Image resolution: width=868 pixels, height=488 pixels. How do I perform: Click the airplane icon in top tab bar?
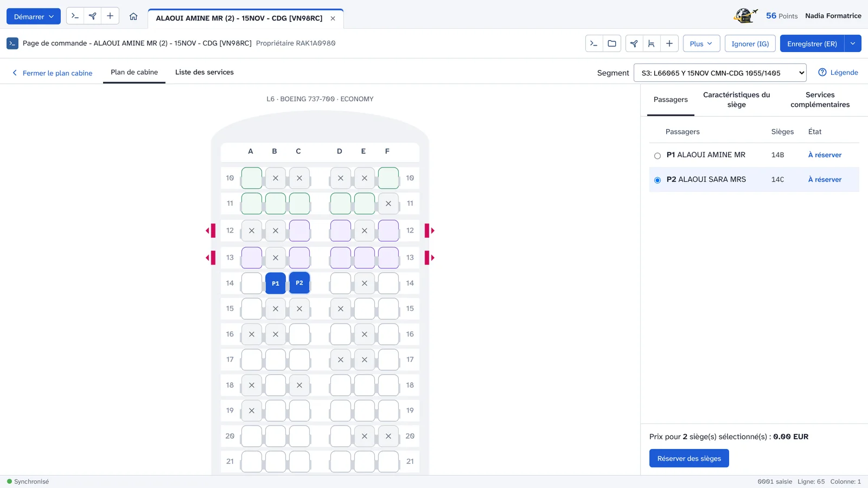click(93, 16)
